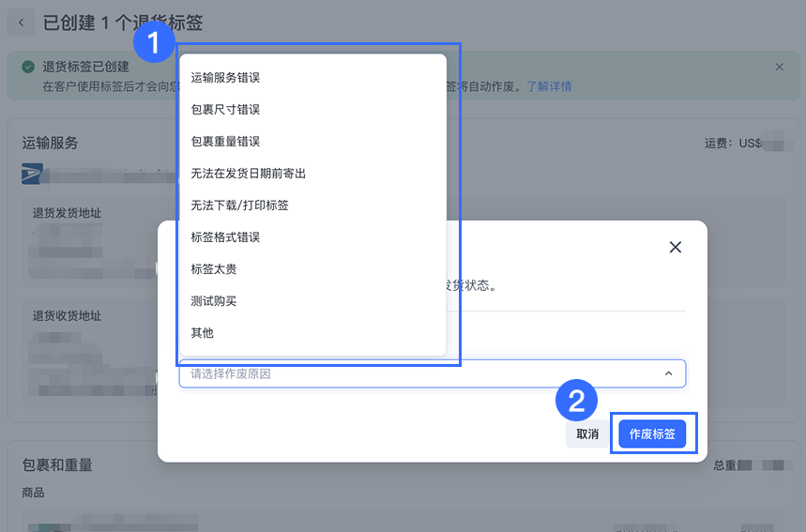Screen dimensions: 806x532
Task: Select 标签格式错误 reason
Action: point(312,237)
